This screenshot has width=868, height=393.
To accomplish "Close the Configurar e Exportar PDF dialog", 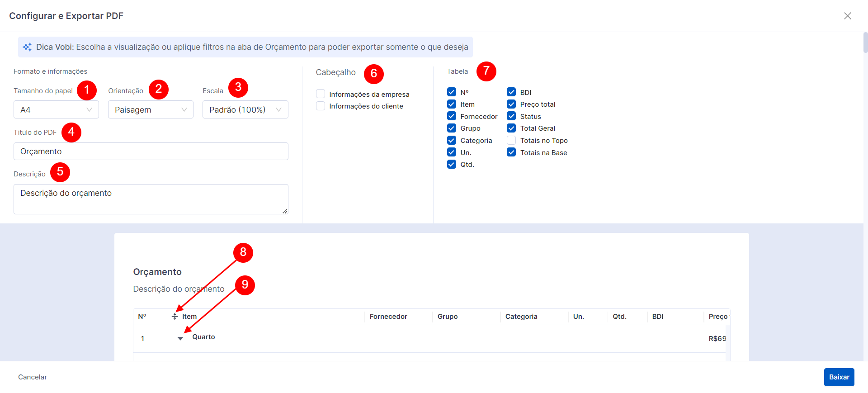I will 847,16.
